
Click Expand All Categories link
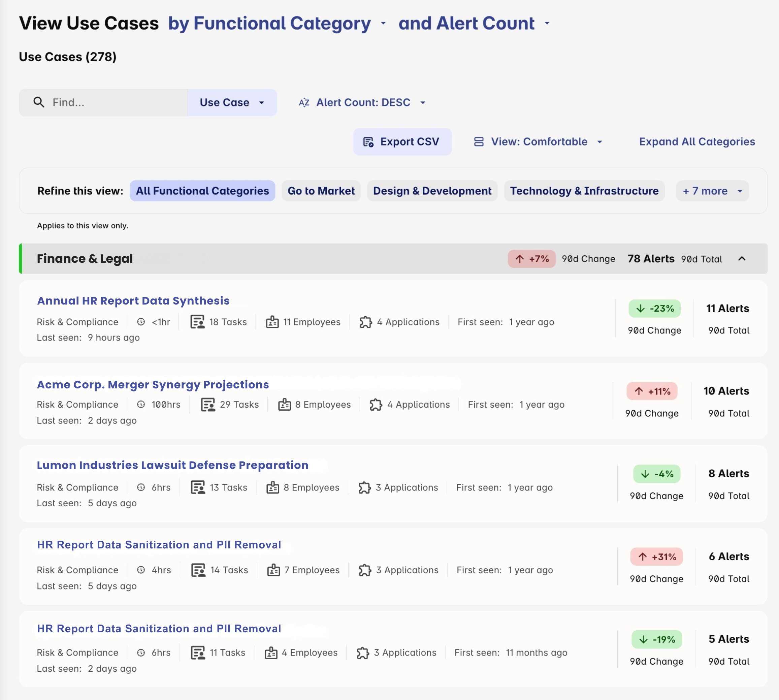tap(697, 142)
